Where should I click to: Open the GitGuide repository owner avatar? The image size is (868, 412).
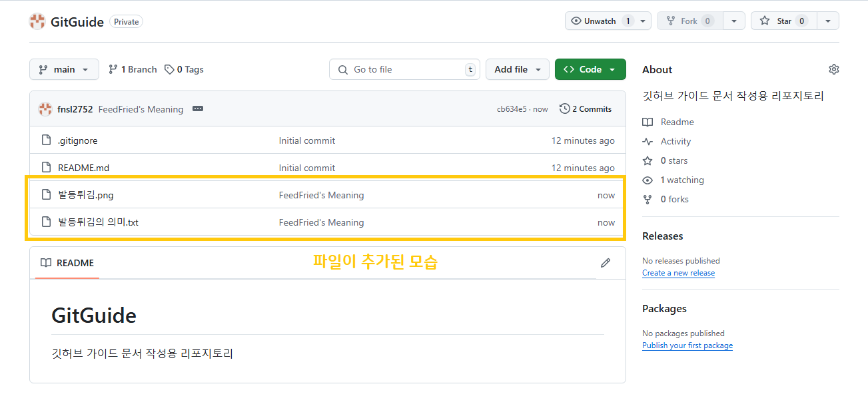[37, 21]
